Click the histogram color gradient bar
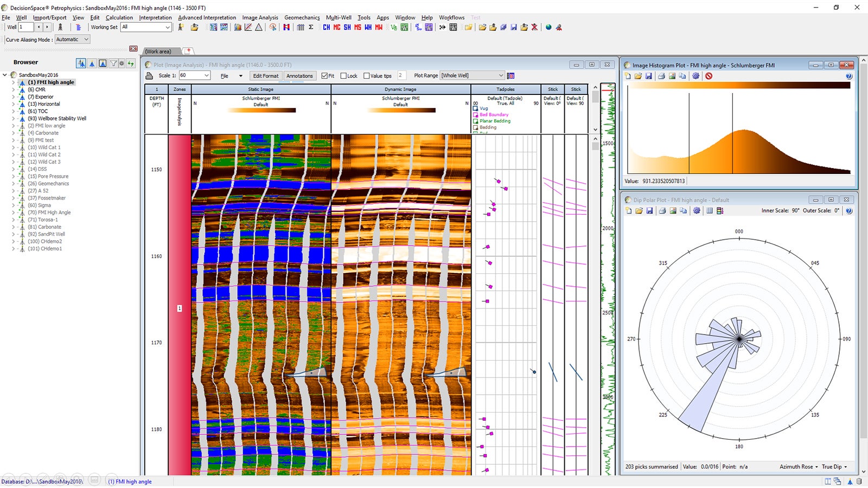This screenshot has width=868, height=488. coord(739,85)
